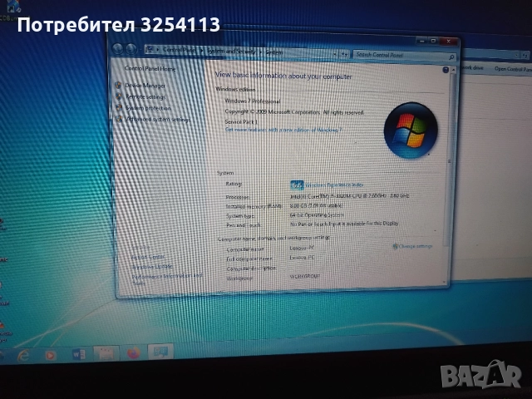Click the 8.00 GB installed memory value

316,205
